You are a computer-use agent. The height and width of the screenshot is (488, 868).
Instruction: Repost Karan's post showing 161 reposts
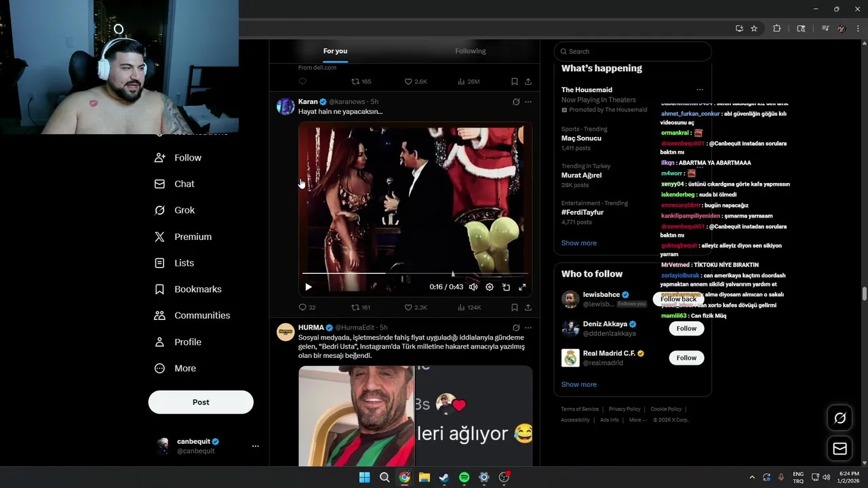[x=361, y=308]
